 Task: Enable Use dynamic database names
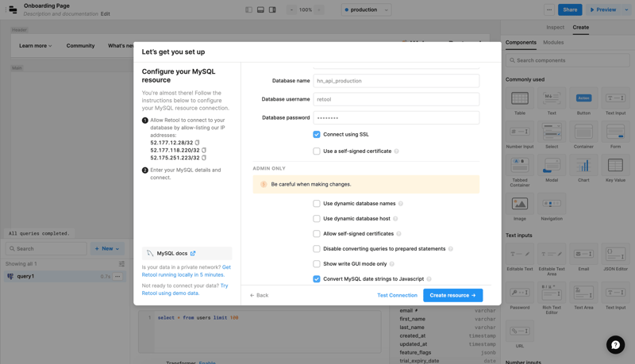pyautogui.click(x=317, y=204)
